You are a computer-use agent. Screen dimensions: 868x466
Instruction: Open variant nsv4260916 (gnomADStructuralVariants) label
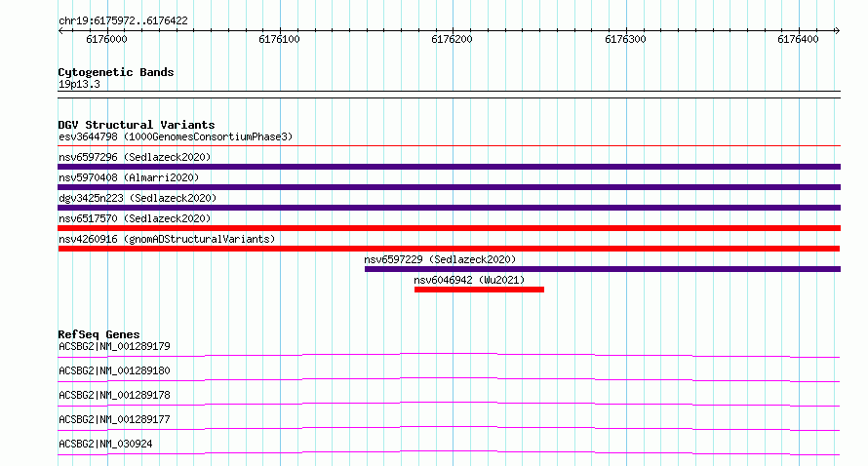167,239
